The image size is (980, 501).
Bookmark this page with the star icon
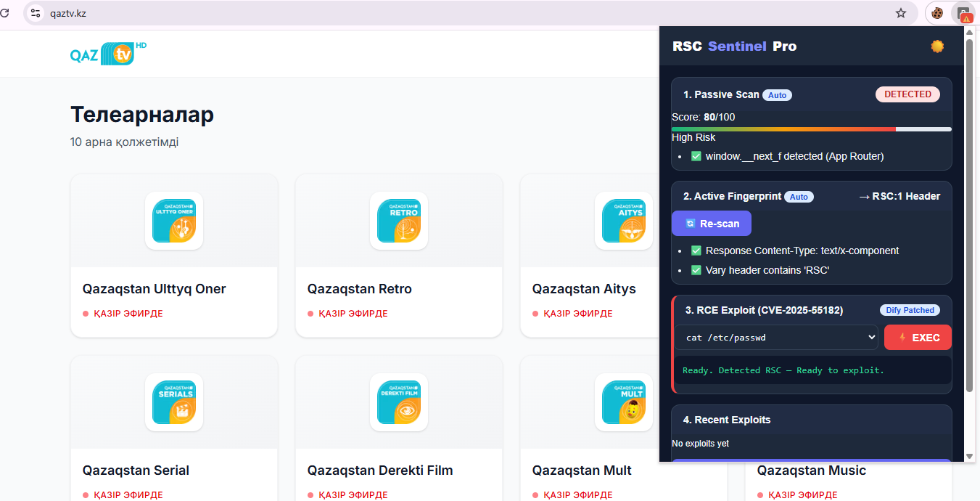coord(901,13)
